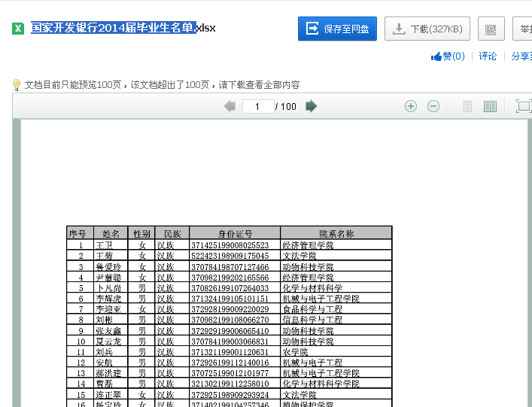Select the name cell 夏云龙
This screenshot has height=407, width=532.
coord(111,342)
